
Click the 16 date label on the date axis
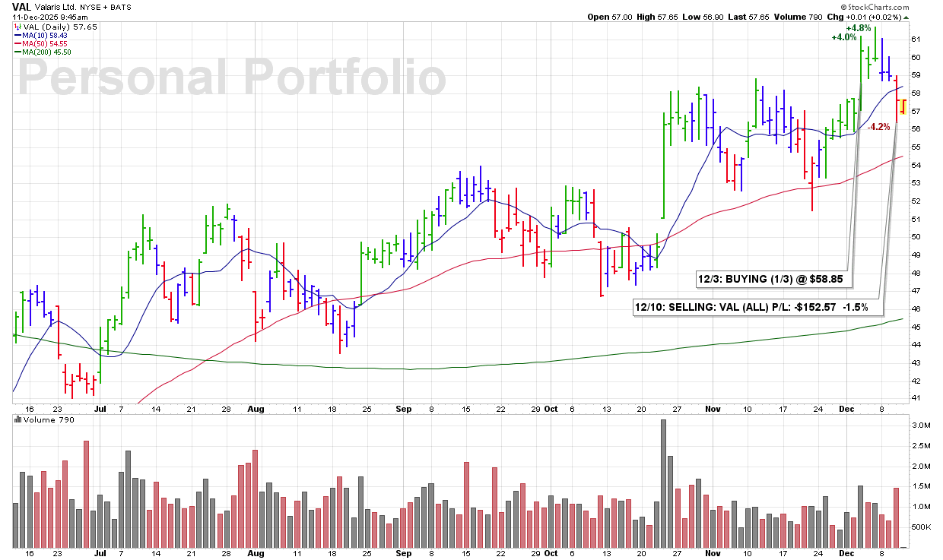(x=30, y=408)
